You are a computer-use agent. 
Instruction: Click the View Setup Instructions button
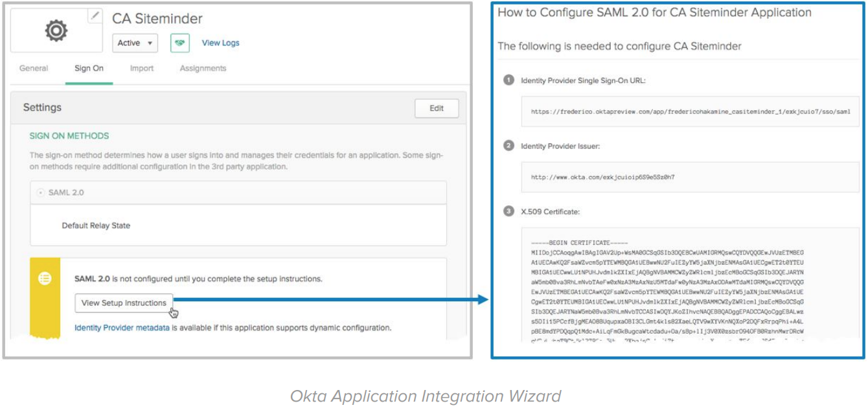coord(124,303)
